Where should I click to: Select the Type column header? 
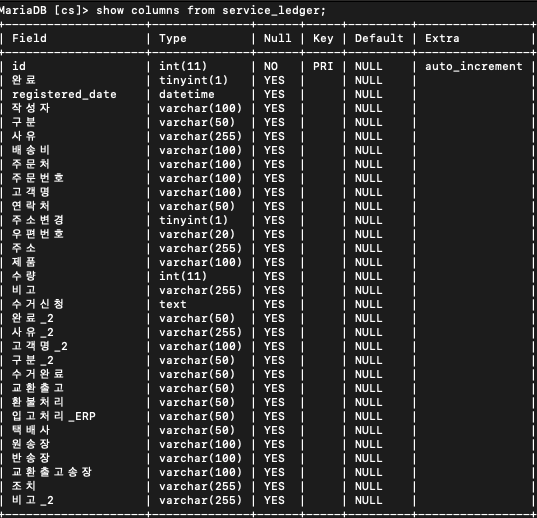pos(173,38)
